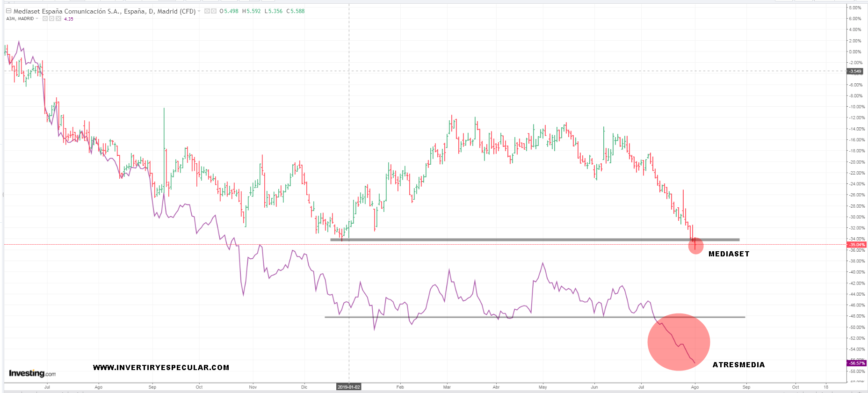This screenshot has height=393, width=868.
Task: Open A3M series settings gear icon
Action: pos(52,19)
